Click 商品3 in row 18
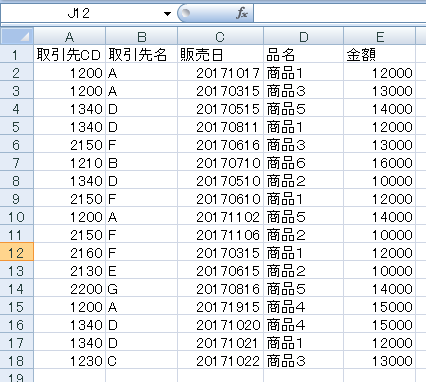The width and height of the screenshot is (426, 382). [x=303, y=361]
